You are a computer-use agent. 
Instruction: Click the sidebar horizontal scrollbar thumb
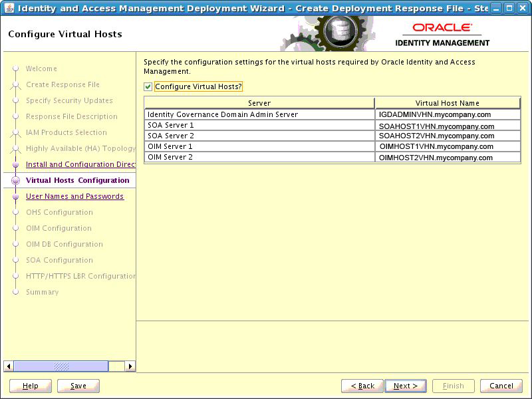pyautogui.click(x=61, y=366)
